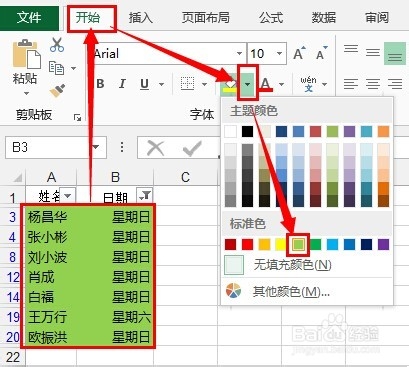Viewport: 409px width, 367px height.
Task: Toggle Underline formatting
Action: point(144,84)
